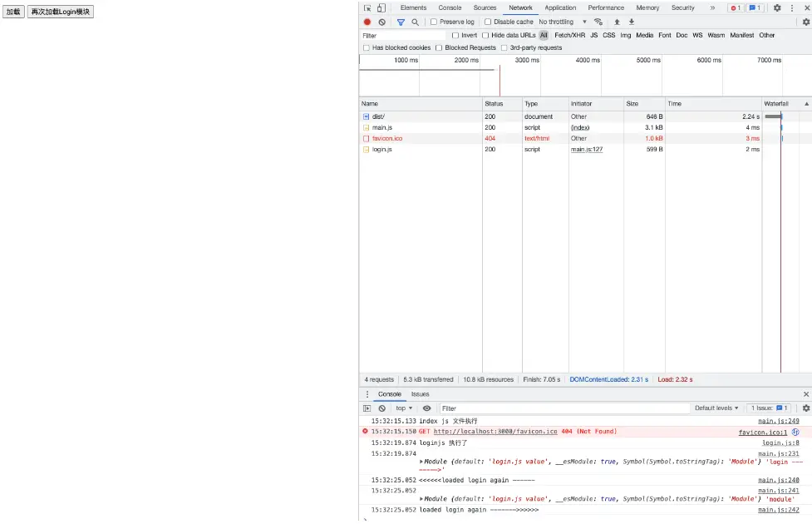Image resolution: width=812 pixels, height=524 pixels.
Task: Click the inspect element picker icon
Action: (x=368, y=8)
